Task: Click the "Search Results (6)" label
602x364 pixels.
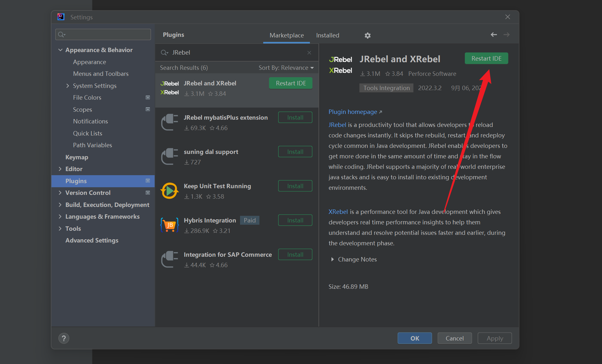Action: click(184, 68)
